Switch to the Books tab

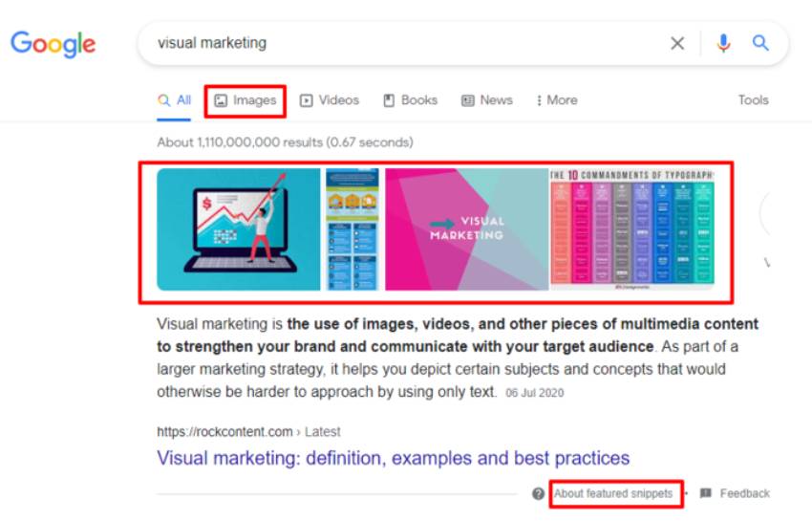tap(410, 100)
